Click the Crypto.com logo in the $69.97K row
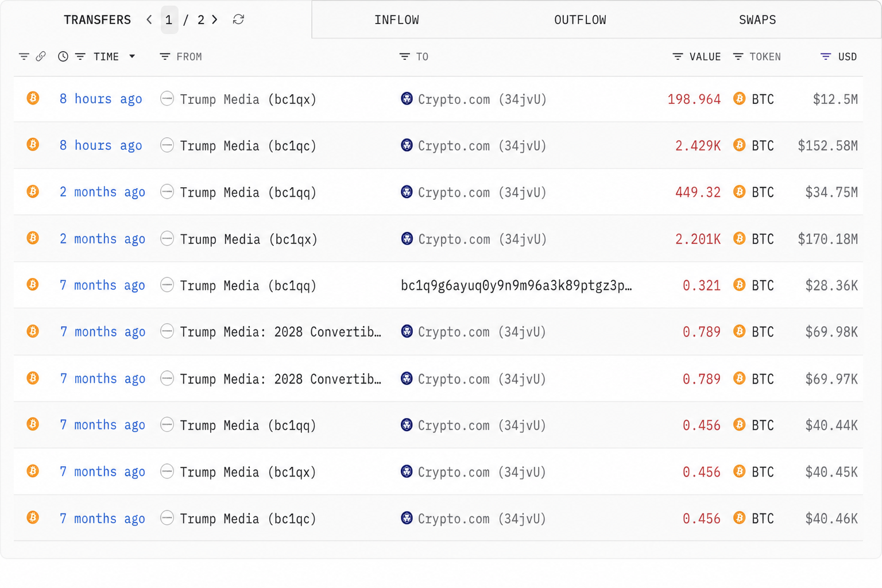The image size is (882, 588). (x=407, y=378)
